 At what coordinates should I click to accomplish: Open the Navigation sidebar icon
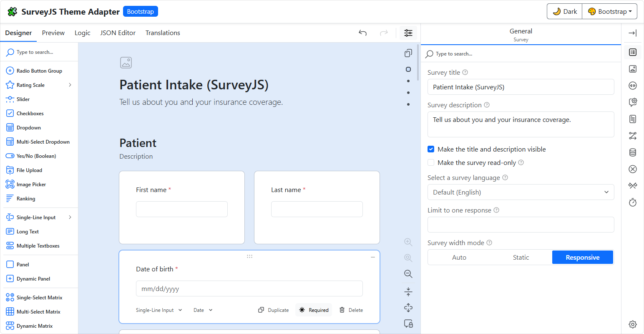(633, 86)
